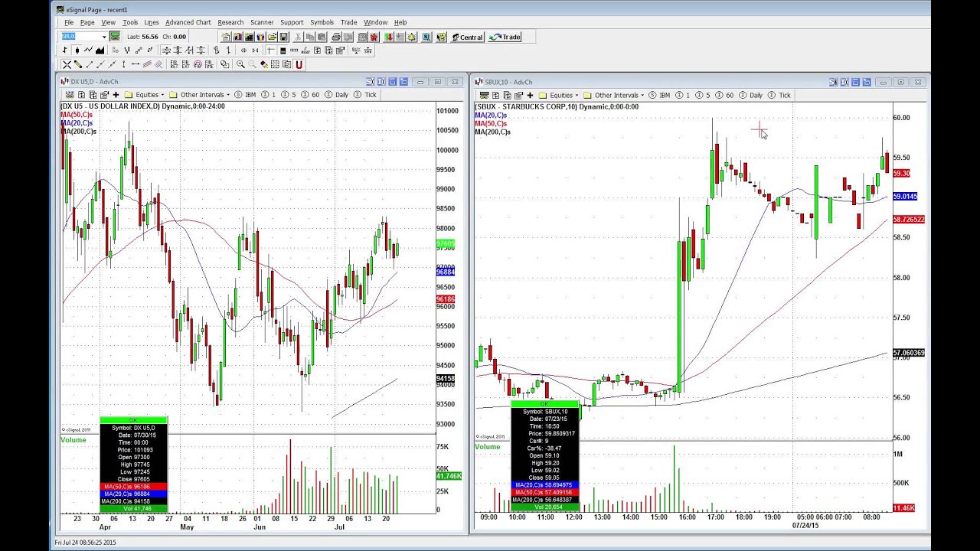The height and width of the screenshot is (551, 980).
Task: Click MA(200,C)s label in SBUX chart
Action: click(492, 132)
